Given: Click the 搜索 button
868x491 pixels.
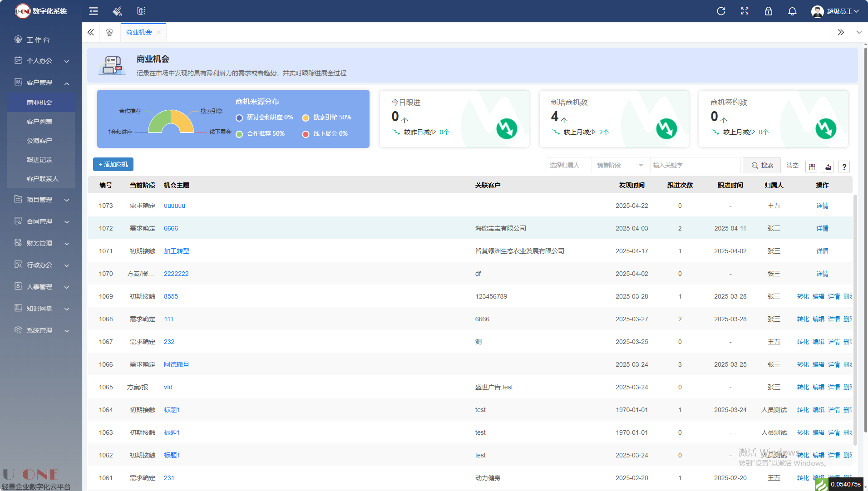Looking at the screenshot, I should pos(762,165).
